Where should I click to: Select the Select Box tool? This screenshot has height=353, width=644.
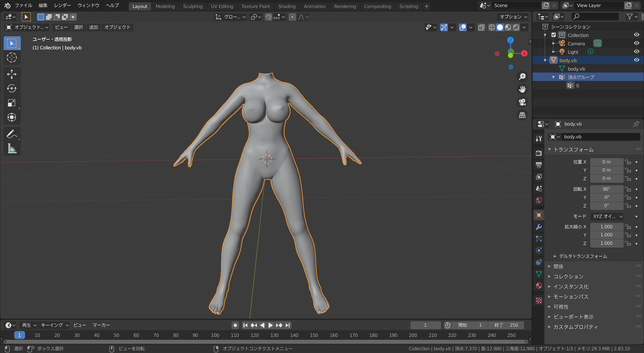12,43
